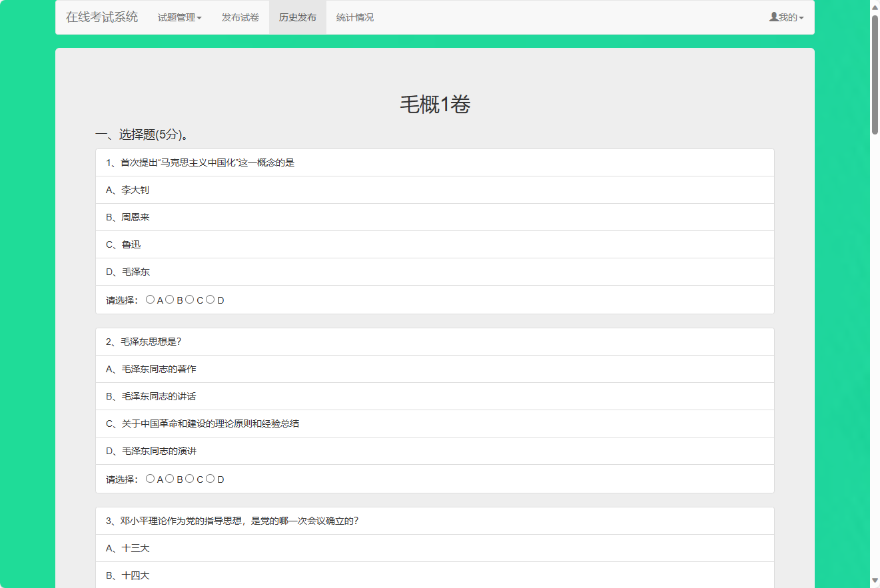Click the user profile icon in navbar
This screenshot has width=880, height=588.
(x=773, y=17)
